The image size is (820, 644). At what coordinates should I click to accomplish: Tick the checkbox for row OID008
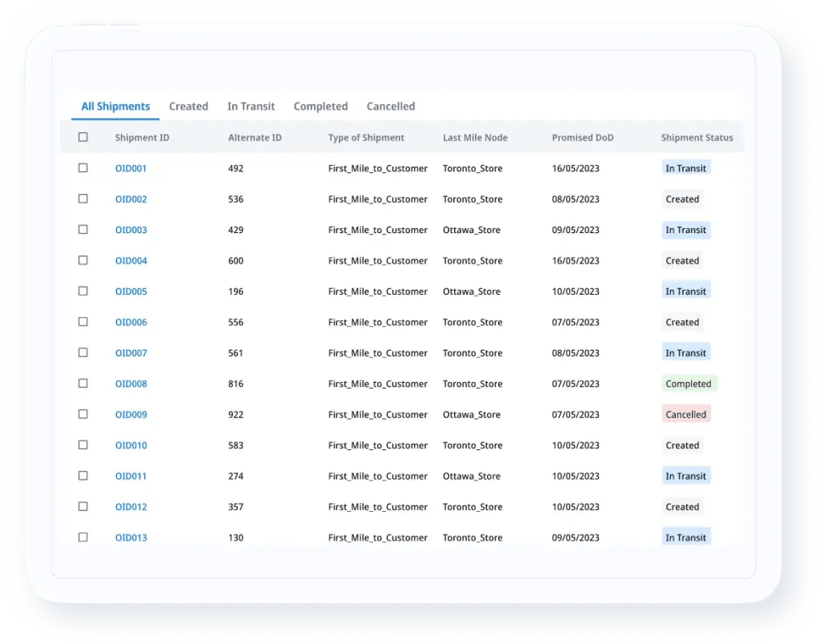pos(83,384)
